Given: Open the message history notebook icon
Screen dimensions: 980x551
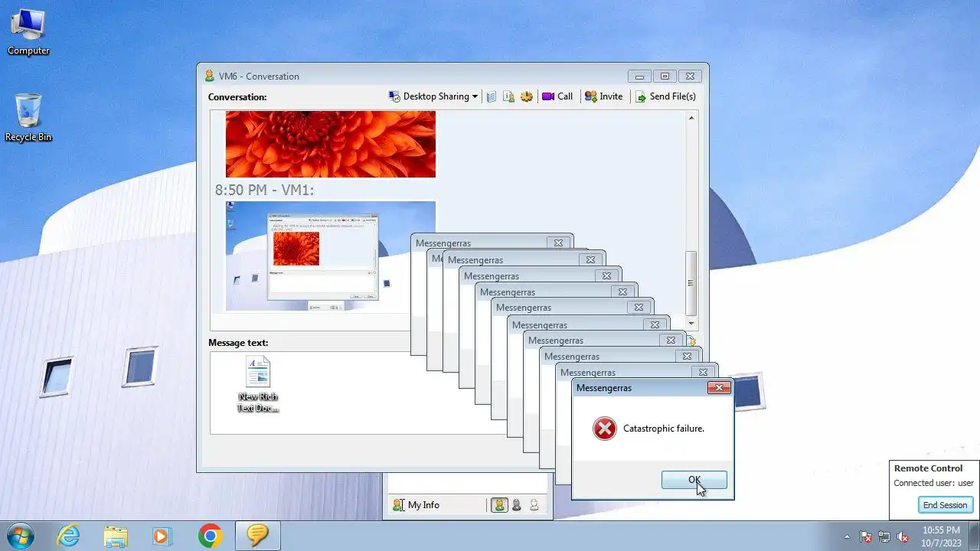Looking at the screenshot, I should pyautogui.click(x=492, y=96).
